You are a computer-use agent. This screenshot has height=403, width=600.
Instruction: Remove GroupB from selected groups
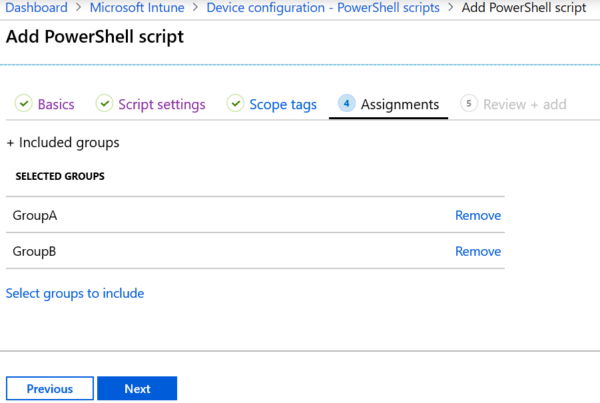pyautogui.click(x=477, y=251)
